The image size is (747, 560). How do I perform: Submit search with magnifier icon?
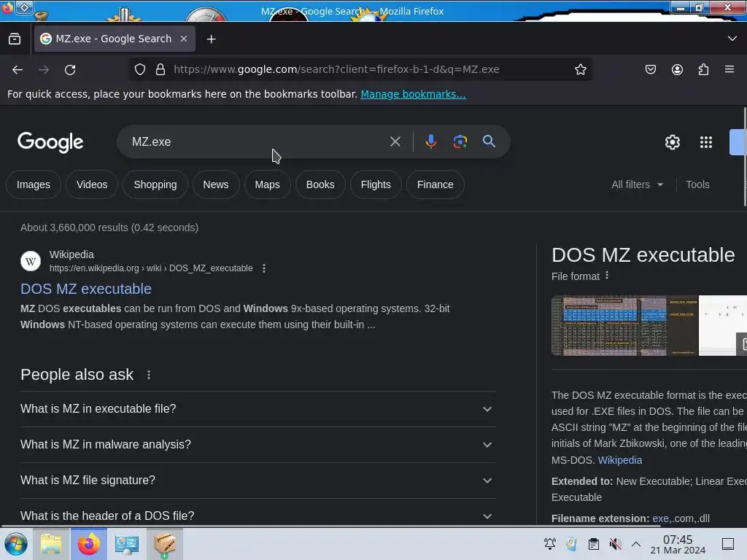click(x=489, y=141)
